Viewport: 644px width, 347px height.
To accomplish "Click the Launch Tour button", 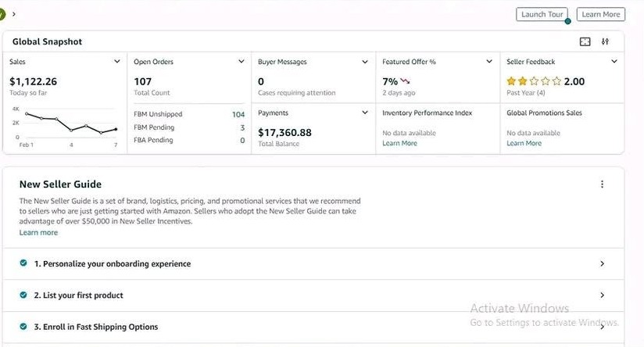I will pyautogui.click(x=542, y=14).
